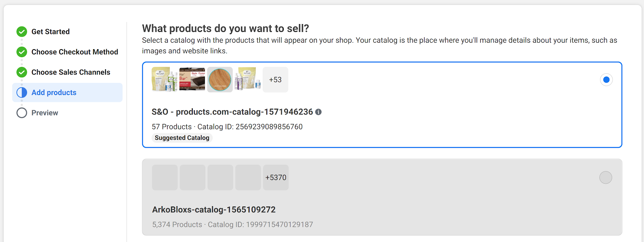Image resolution: width=644 pixels, height=242 pixels.
Task: Click the round blonde hair swatch thumbnail
Action: (220, 79)
